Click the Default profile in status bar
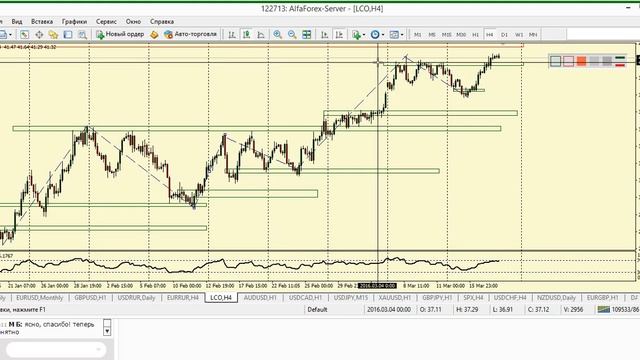 pyautogui.click(x=318, y=310)
